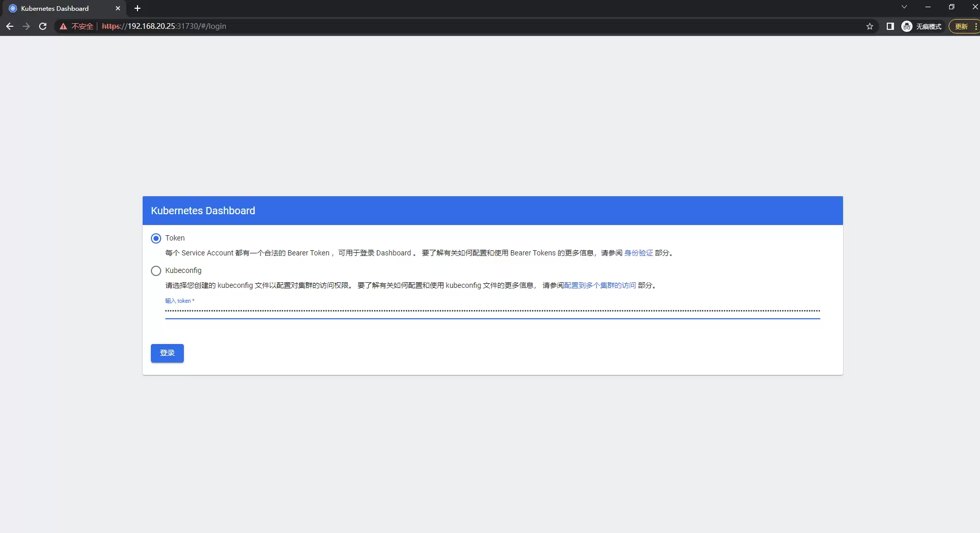Click the 更新 browser update button
The width and height of the screenshot is (980, 533).
[x=961, y=26]
